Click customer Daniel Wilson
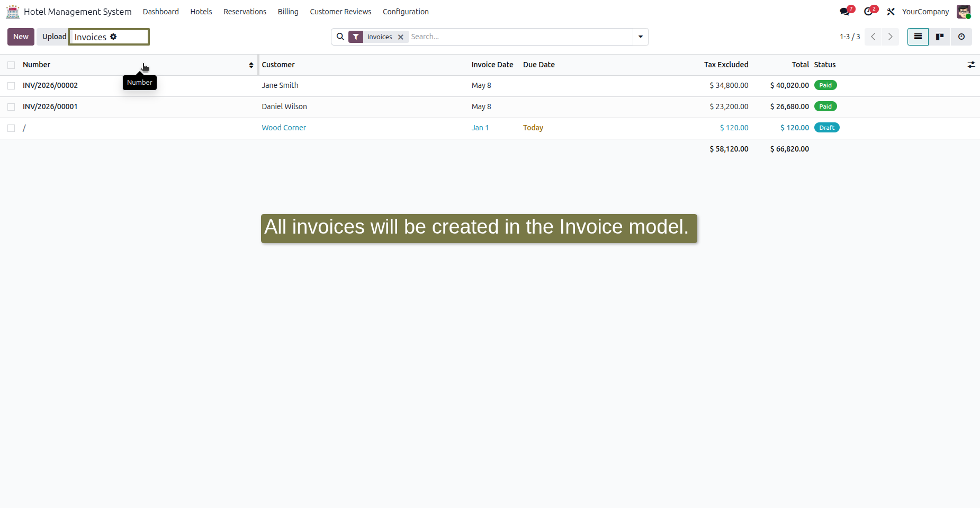 284,106
